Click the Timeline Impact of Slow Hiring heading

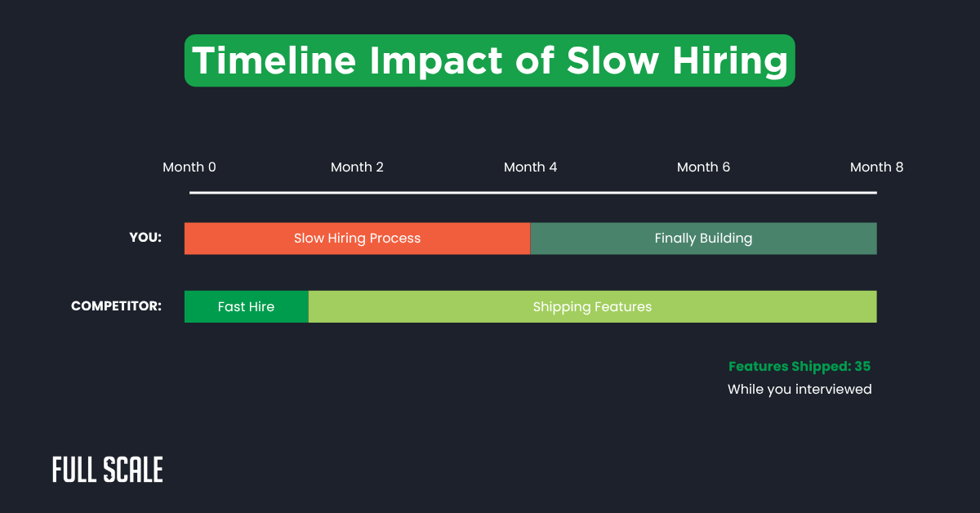[x=489, y=60]
